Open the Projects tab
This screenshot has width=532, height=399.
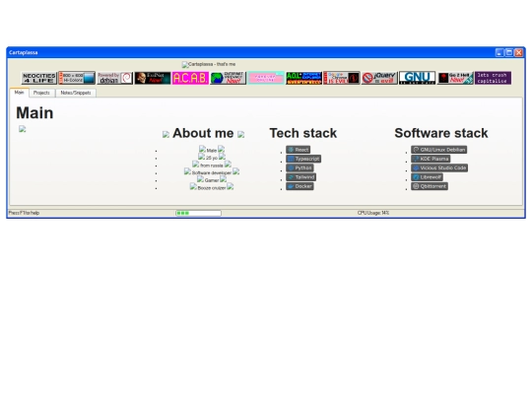tap(41, 93)
